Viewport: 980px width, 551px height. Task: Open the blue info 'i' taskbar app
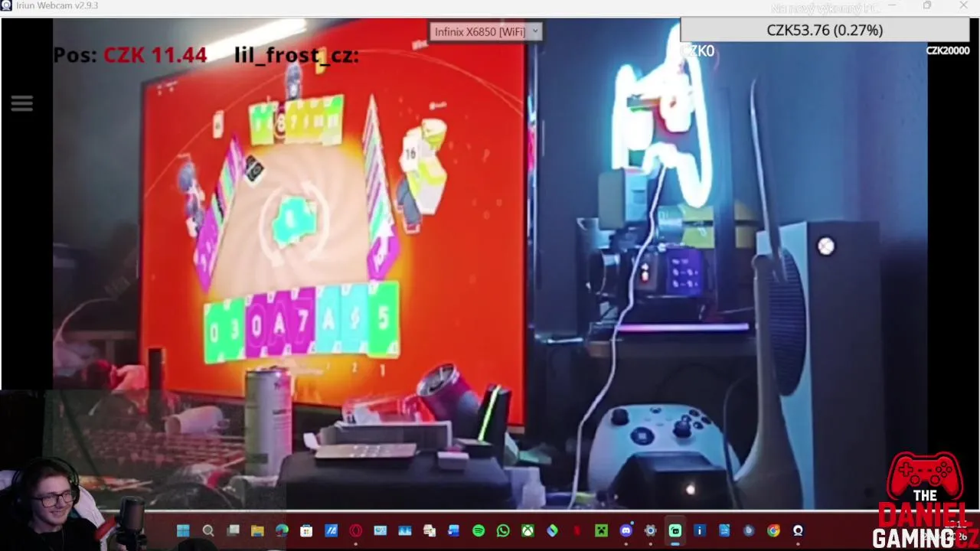click(x=700, y=530)
